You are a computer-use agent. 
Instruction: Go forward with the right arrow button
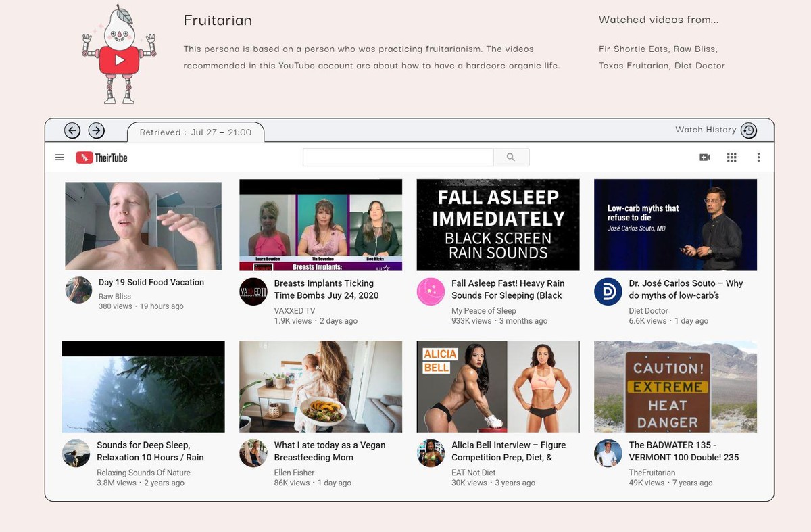97,130
